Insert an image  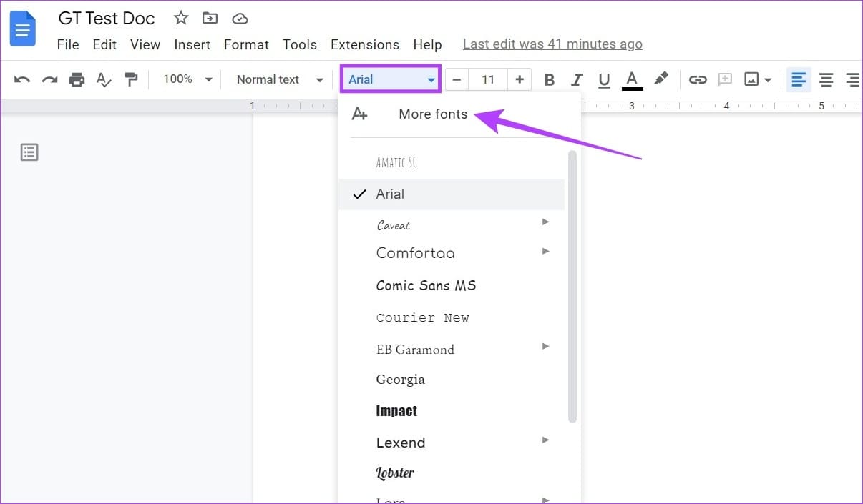pos(751,79)
